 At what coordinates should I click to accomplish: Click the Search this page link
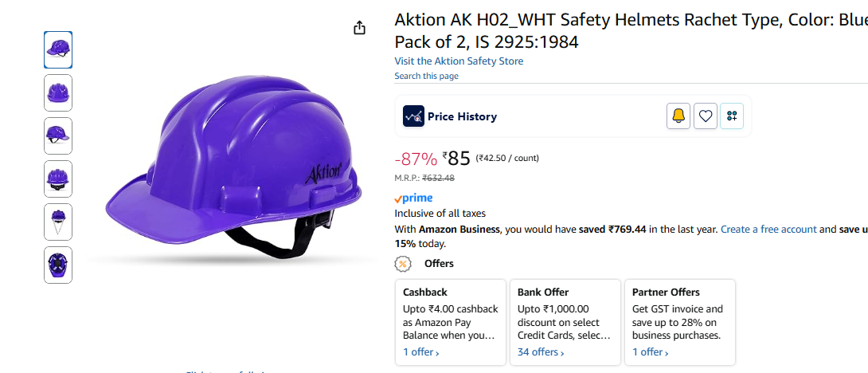click(426, 76)
